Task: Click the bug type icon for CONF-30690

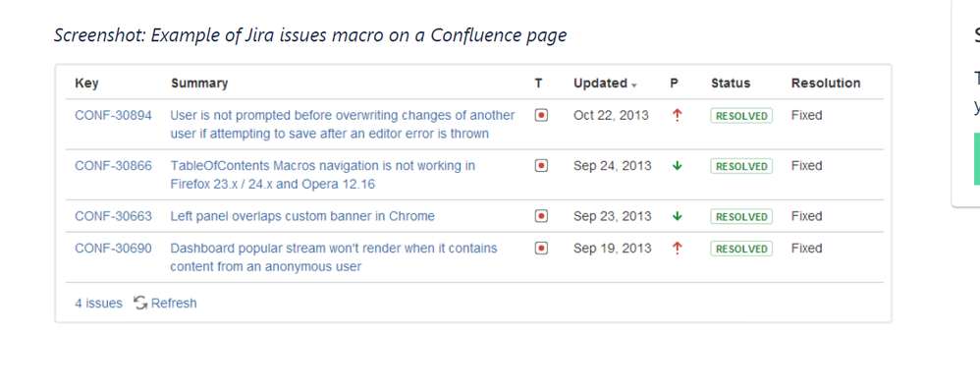Action: (541, 249)
